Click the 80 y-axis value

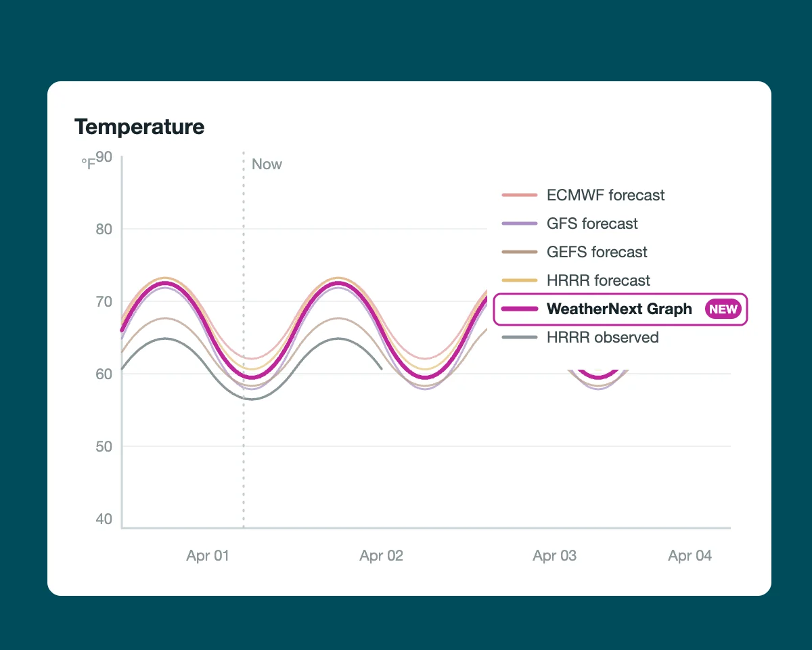click(104, 229)
